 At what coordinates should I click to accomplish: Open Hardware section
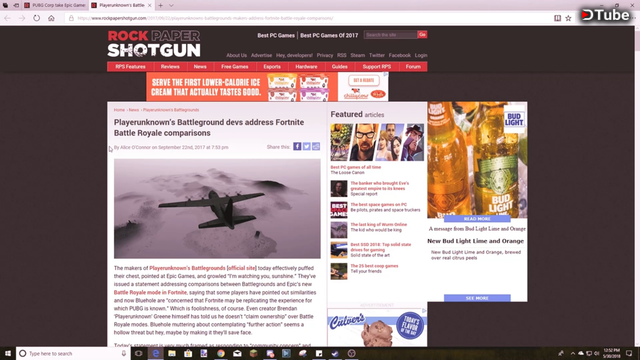click(x=306, y=67)
